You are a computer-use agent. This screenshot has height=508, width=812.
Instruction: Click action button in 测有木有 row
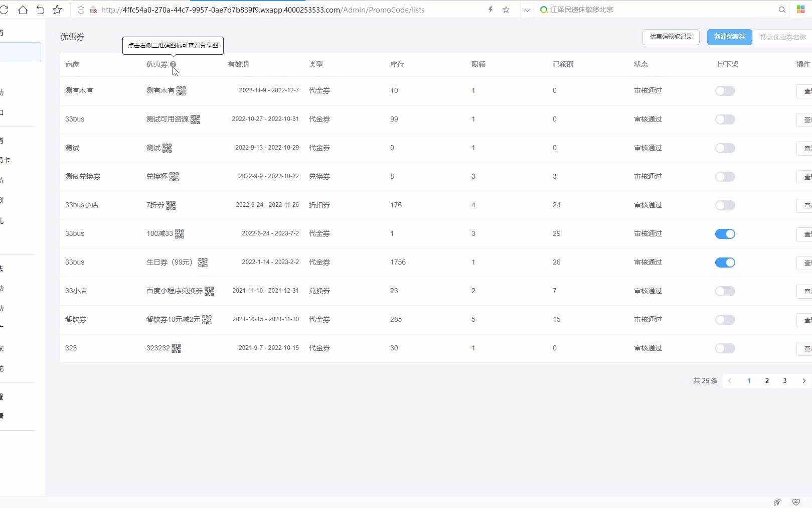coord(805,91)
